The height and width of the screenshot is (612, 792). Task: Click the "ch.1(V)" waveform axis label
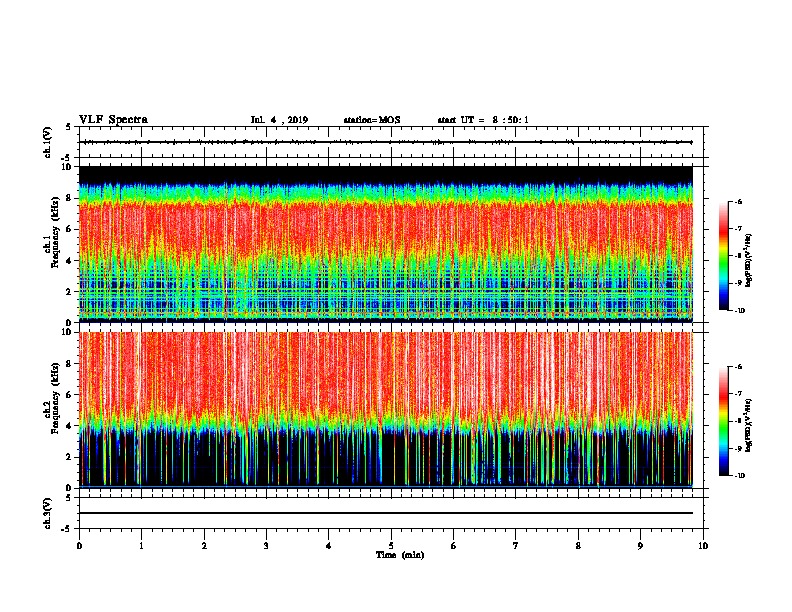tap(48, 142)
